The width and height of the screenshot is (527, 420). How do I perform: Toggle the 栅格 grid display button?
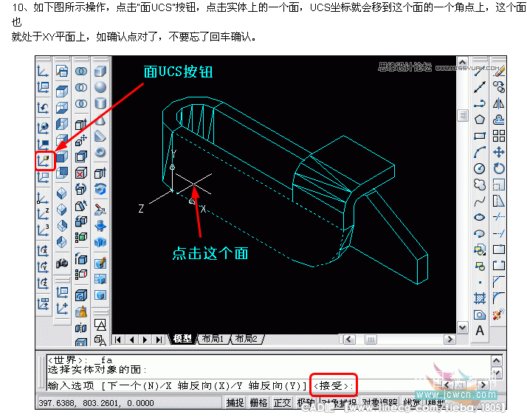point(258,402)
